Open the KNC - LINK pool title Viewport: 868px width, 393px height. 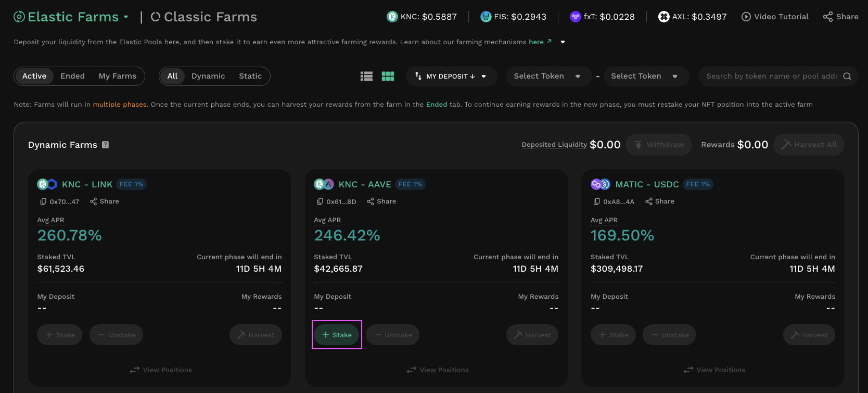coord(87,184)
